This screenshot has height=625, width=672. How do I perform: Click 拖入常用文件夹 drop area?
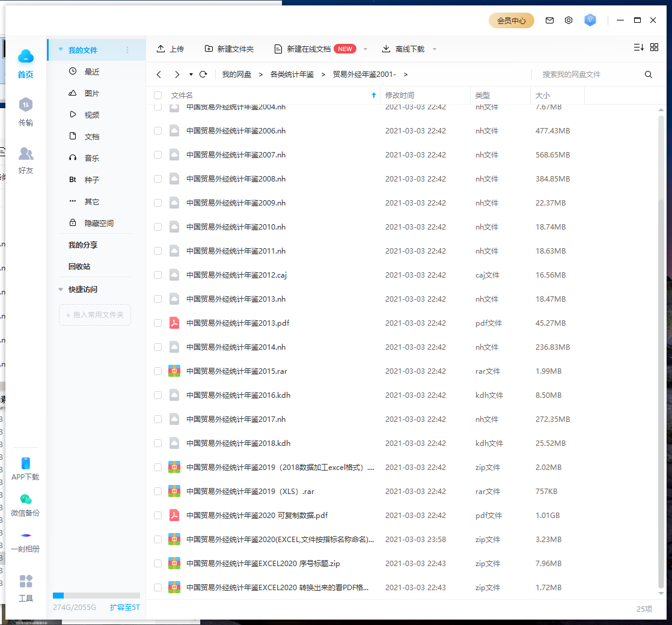point(95,315)
